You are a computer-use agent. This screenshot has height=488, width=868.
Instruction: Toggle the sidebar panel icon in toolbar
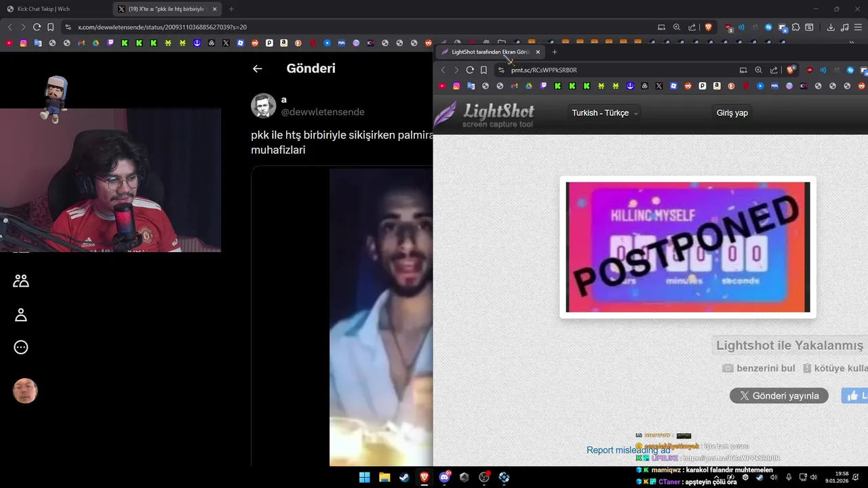pos(809,27)
